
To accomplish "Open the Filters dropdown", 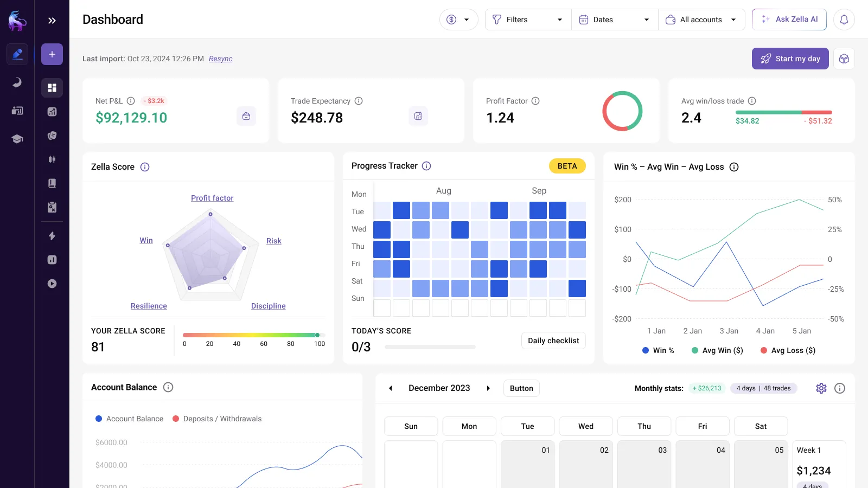I will 527,20.
